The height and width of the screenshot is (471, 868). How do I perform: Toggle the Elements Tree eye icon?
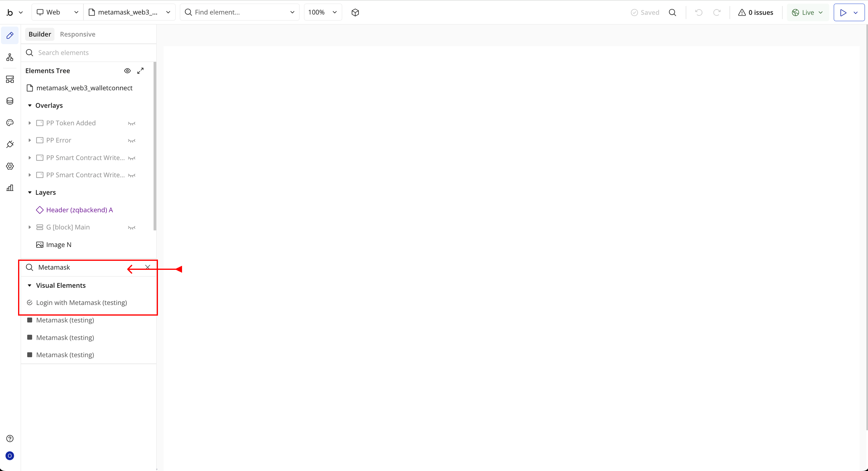[x=127, y=71]
